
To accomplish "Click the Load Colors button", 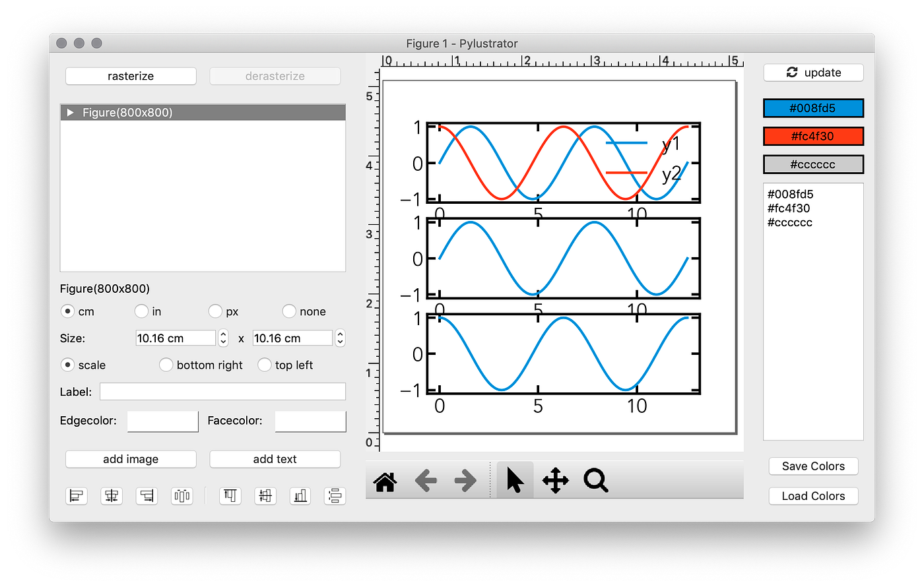I will pyautogui.click(x=813, y=496).
